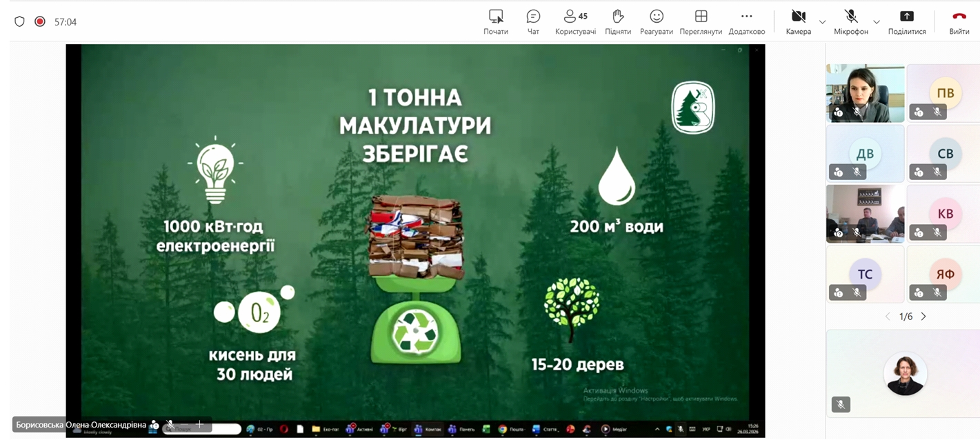Click the 57:04 meeting timer
The height and width of the screenshot is (440, 980).
(x=66, y=22)
